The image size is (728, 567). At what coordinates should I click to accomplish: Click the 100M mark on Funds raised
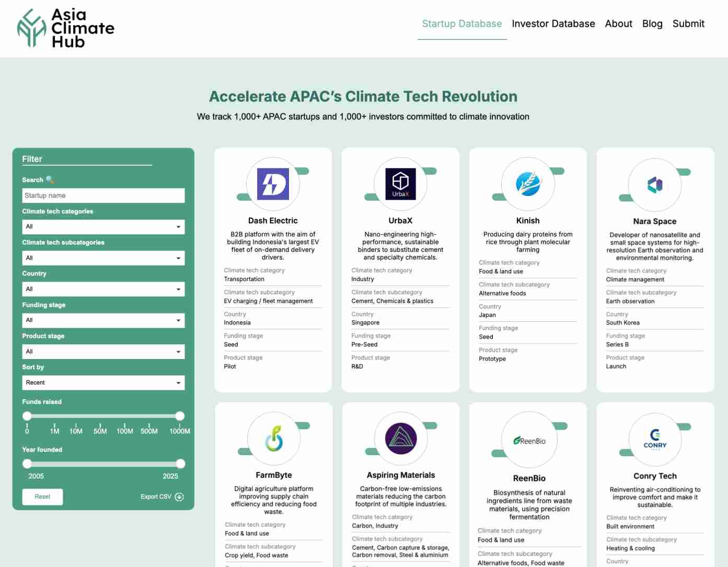click(125, 431)
